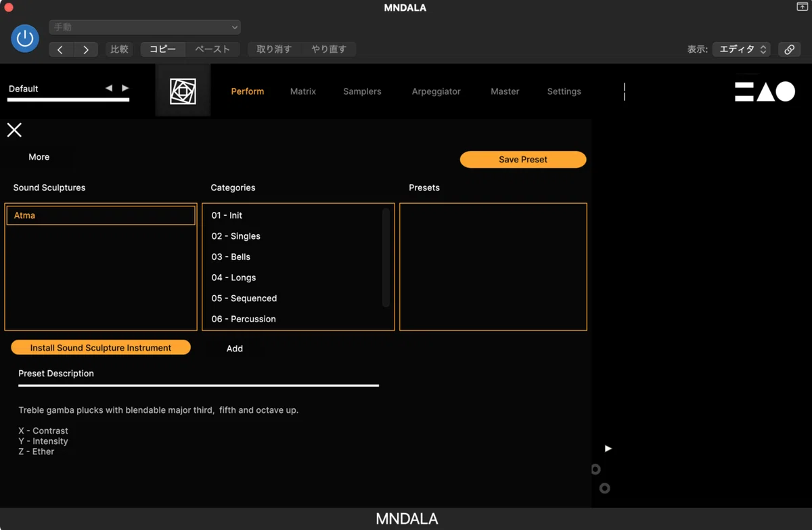
Task: Click the ペースト paste button
Action: click(212, 49)
